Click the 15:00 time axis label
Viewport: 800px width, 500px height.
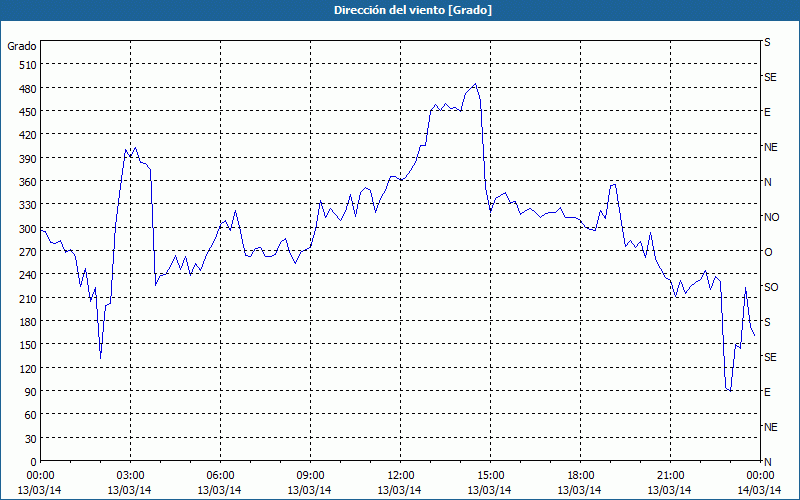click(x=490, y=476)
